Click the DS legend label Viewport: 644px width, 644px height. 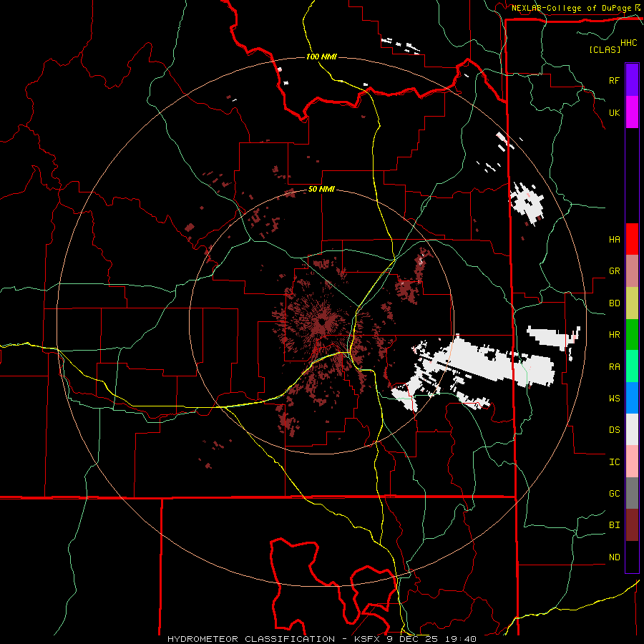point(614,430)
